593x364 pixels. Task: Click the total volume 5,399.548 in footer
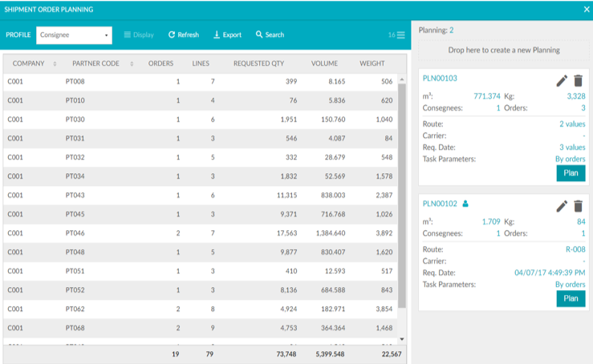tap(330, 354)
